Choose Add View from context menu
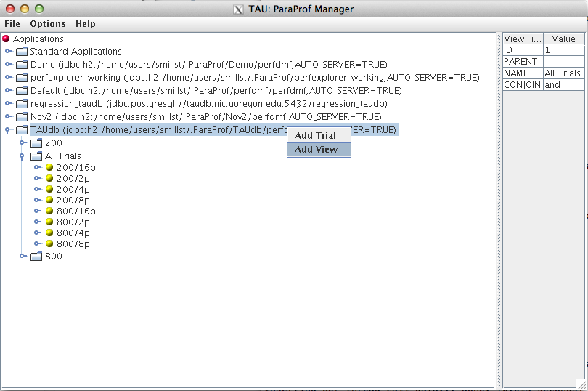The image size is (588, 391). point(318,150)
